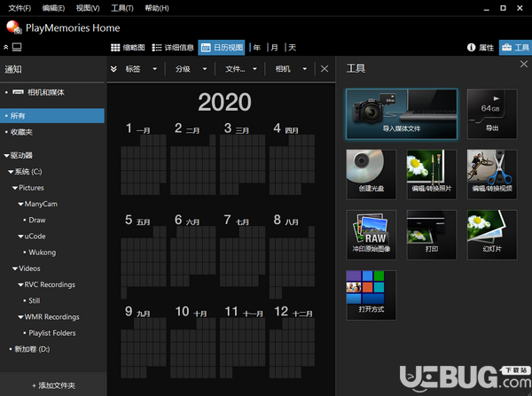Image resolution: width=532 pixels, height=396 pixels.
Task: Click Add Folder (添加文件夹) button
Action: click(x=53, y=385)
